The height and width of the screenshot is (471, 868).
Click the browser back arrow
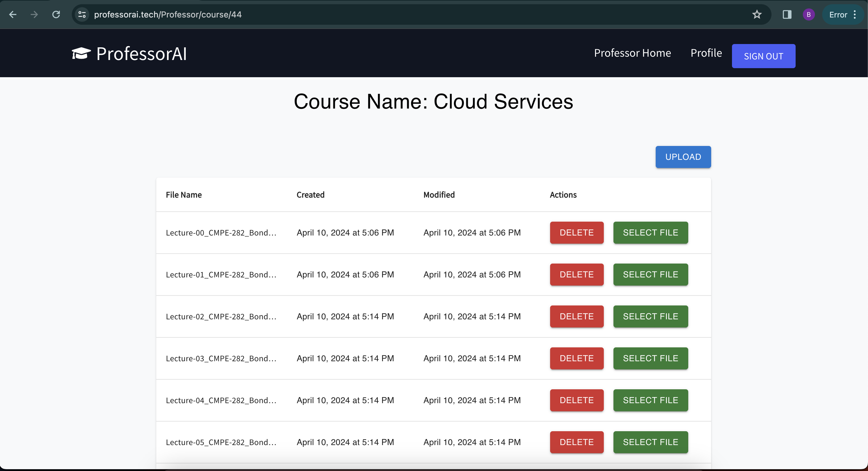(x=13, y=14)
